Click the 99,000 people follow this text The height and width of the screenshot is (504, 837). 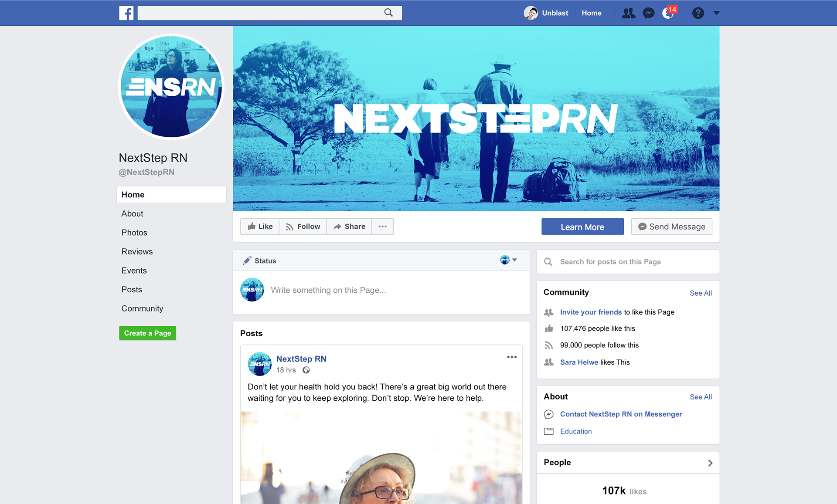(x=599, y=345)
